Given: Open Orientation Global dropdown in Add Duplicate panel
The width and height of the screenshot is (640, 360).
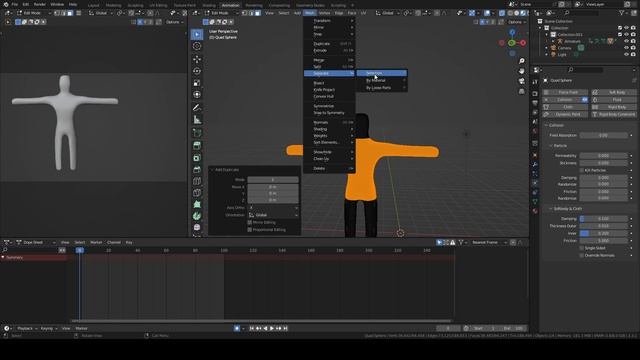Looking at the screenshot, I should pyautogui.click(x=273, y=215).
